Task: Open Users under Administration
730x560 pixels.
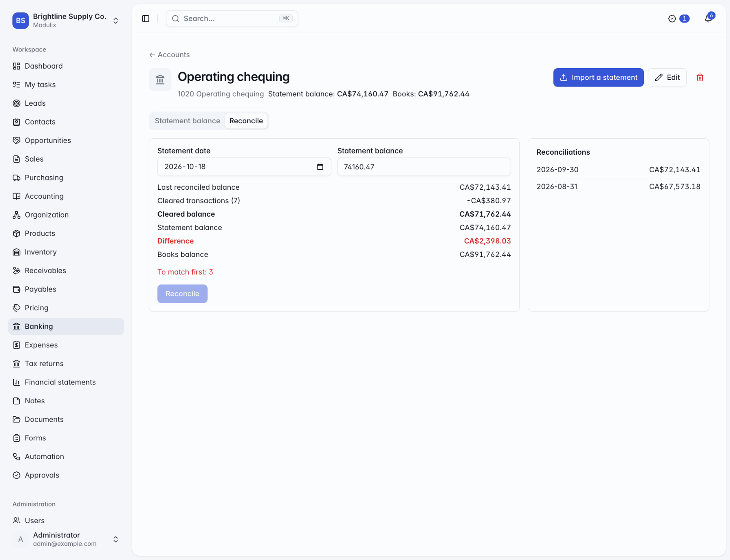Action: tap(66, 520)
